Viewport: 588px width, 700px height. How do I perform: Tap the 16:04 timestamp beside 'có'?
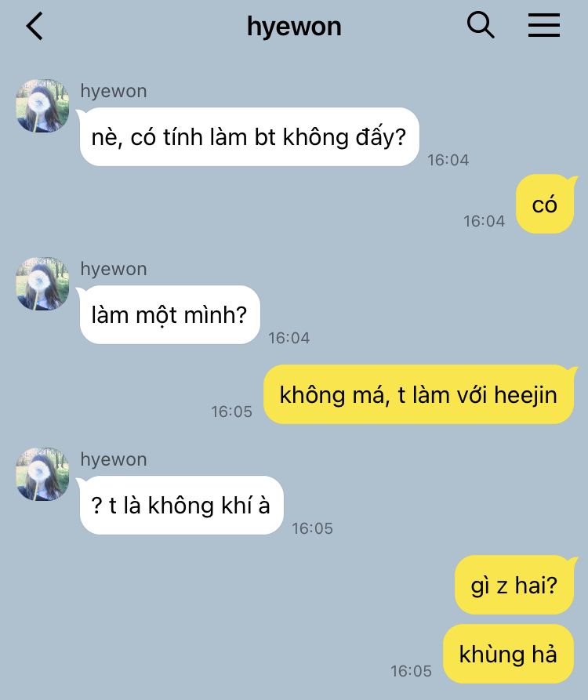[485, 221]
